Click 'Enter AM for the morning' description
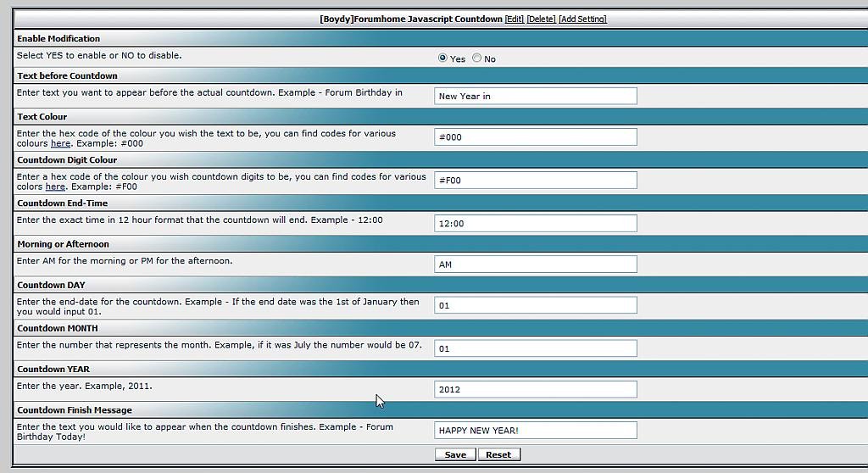This screenshot has height=473, width=868. tap(125, 261)
